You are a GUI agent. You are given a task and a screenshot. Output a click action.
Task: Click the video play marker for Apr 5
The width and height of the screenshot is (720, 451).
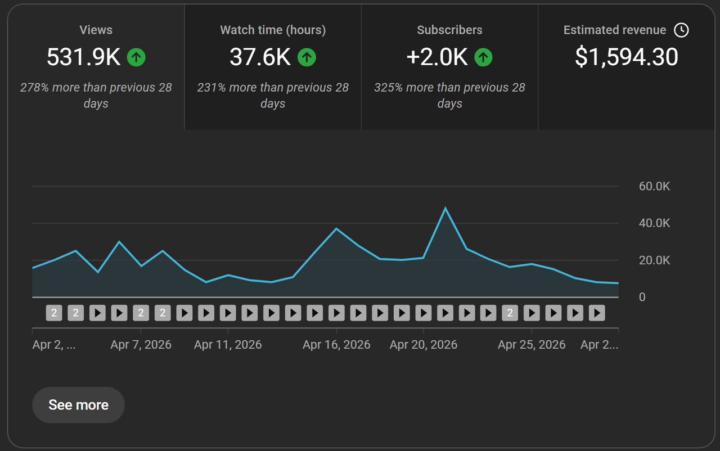click(97, 313)
